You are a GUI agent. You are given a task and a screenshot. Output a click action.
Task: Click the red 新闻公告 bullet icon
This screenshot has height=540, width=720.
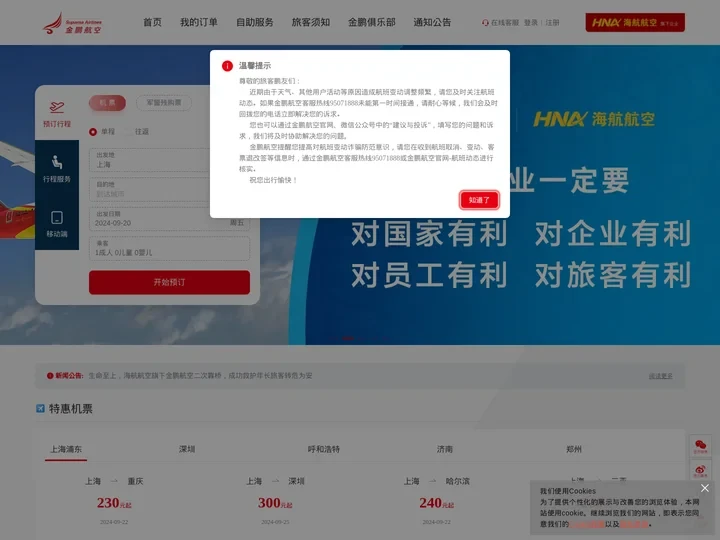tap(50, 376)
